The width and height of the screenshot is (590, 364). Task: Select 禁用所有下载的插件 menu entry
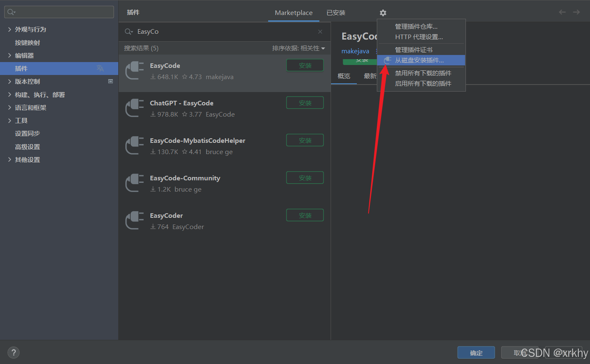(421, 73)
